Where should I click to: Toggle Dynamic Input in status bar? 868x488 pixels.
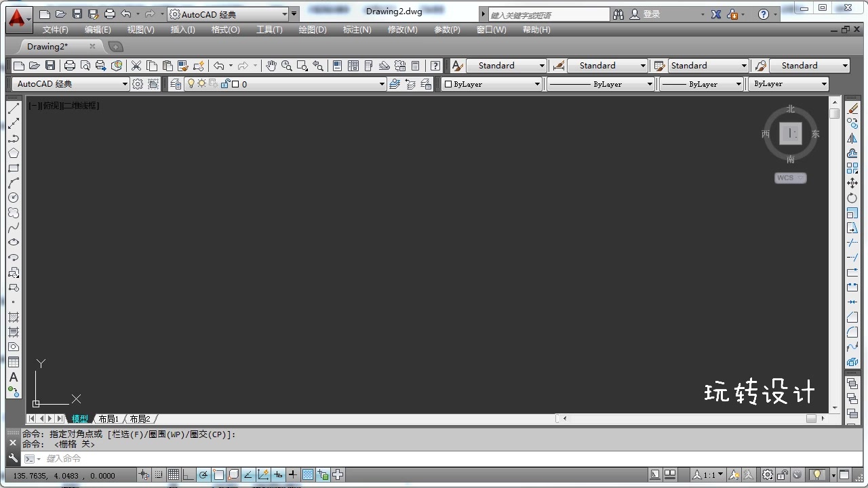point(278,475)
